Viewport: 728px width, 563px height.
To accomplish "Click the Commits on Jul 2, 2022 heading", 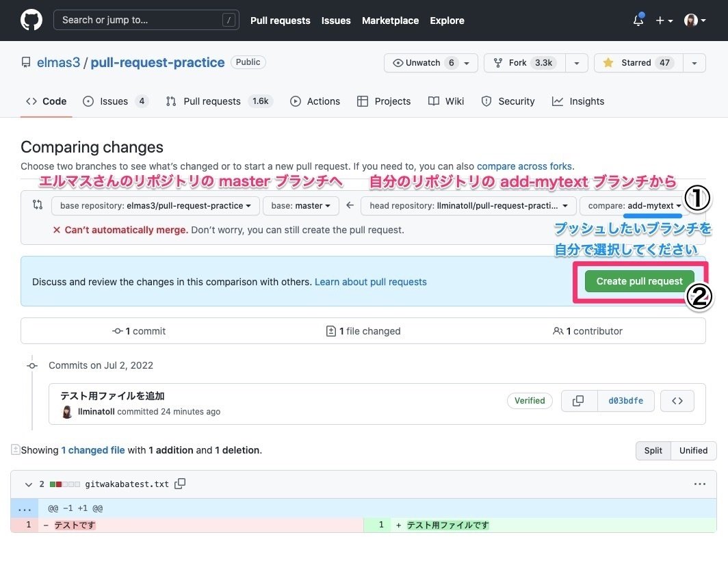I will (101, 365).
